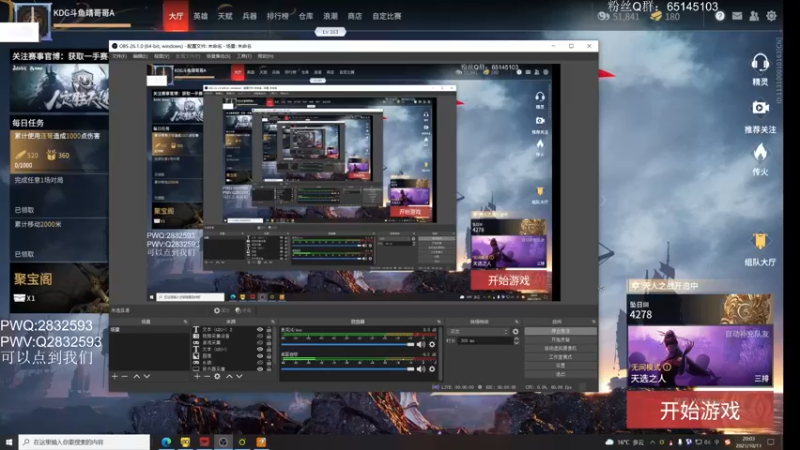Screen dimensions: 800x450
Task: Open game settings gear icon
Action: [x=771, y=16]
